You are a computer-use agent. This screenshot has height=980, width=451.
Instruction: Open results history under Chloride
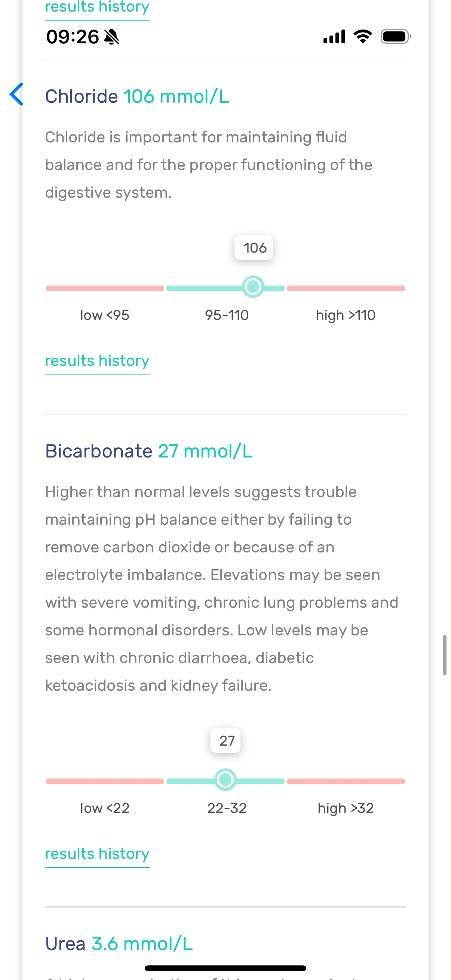point(97,361)
